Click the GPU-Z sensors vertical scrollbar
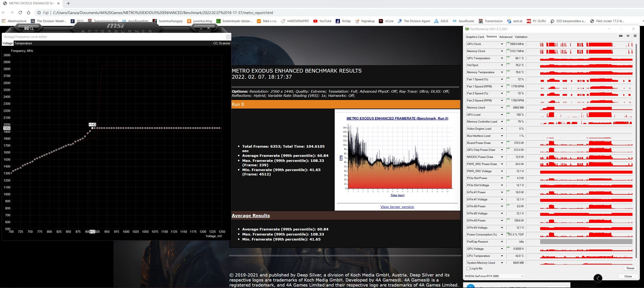This screenshot has height=288, width=644. (636, 150)
